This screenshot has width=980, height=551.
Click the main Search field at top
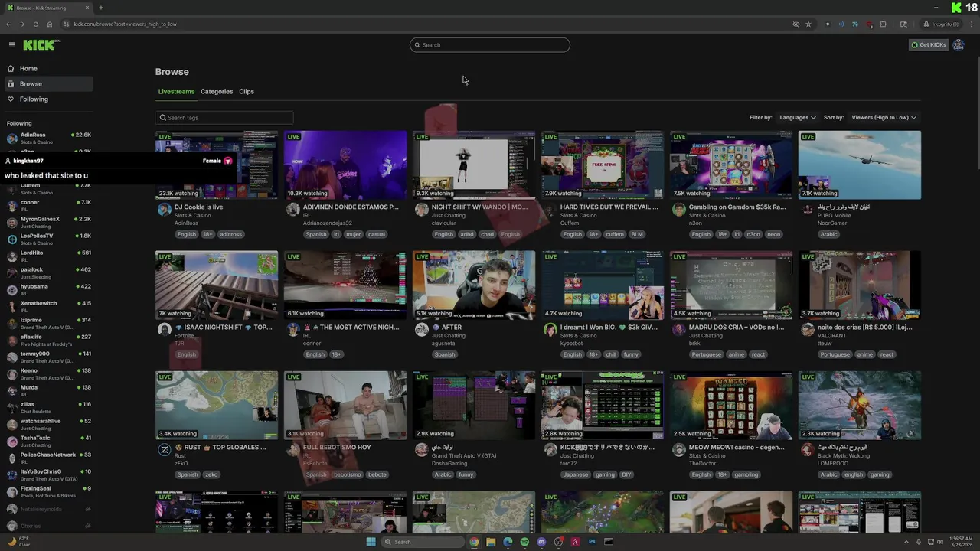coord(490,45)
